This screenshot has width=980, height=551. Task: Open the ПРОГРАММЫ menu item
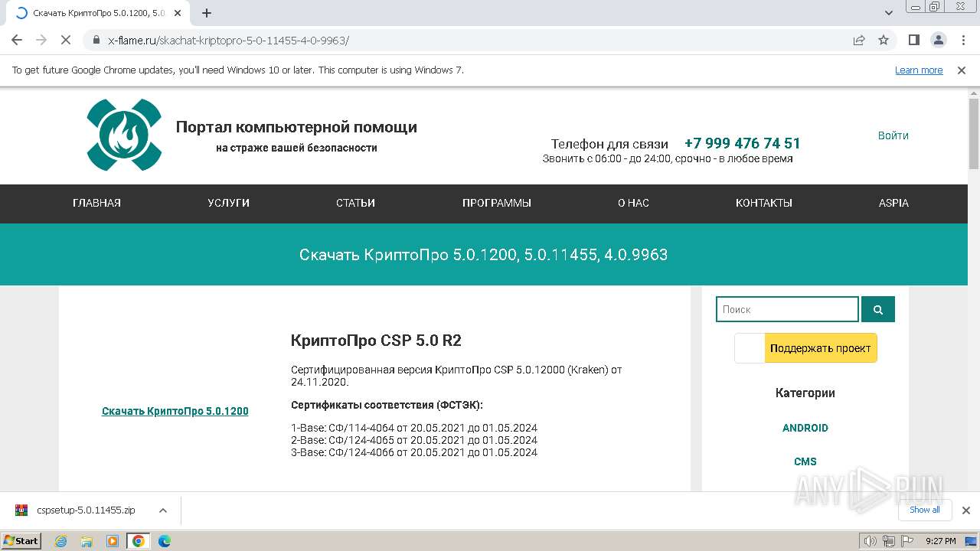point(497,203)
